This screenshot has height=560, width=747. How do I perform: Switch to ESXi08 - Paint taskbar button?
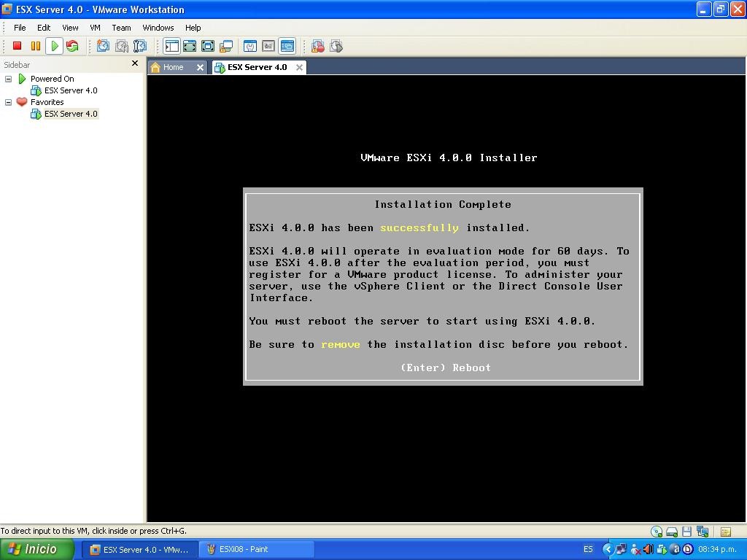tap(255, 550)
